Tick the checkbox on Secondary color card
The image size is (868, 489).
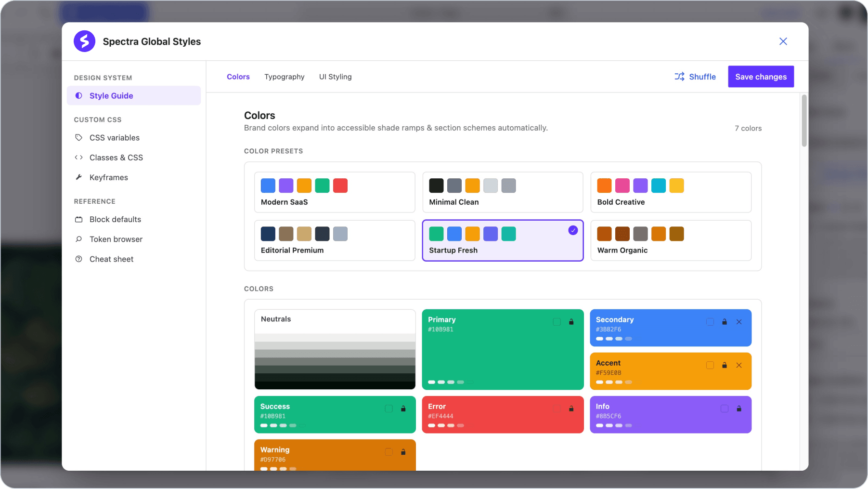pos(710,322)
